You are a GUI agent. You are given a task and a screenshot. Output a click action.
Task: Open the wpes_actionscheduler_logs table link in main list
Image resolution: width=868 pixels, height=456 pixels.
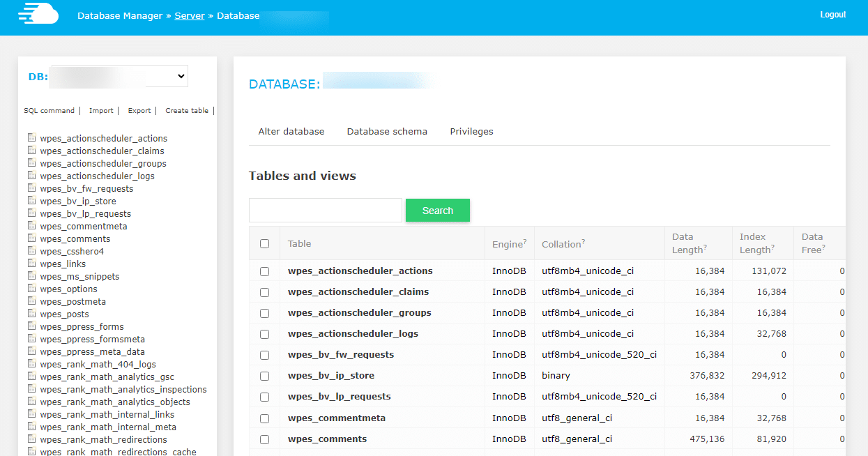click(x=353, y=333)
